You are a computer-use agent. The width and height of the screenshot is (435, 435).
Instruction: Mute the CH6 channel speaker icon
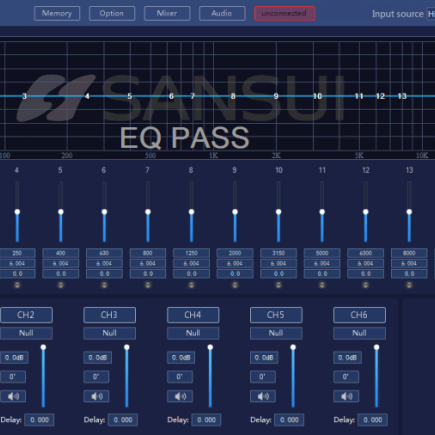[x=346, y=396]
